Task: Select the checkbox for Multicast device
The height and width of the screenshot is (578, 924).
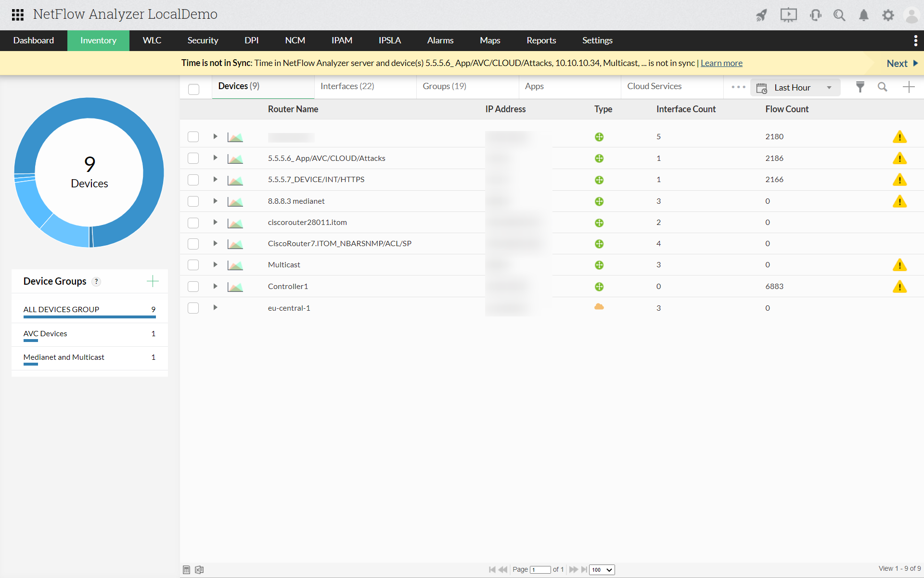Action: click(193, 264)
